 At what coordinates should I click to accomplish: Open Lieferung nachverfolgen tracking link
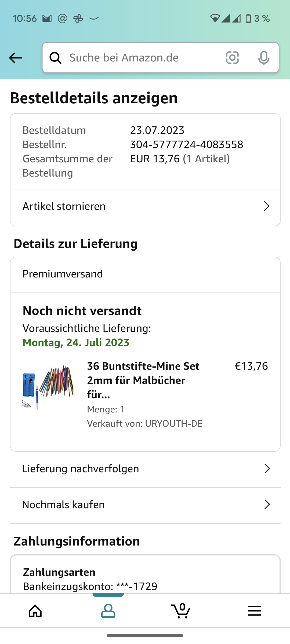point(81,469)
